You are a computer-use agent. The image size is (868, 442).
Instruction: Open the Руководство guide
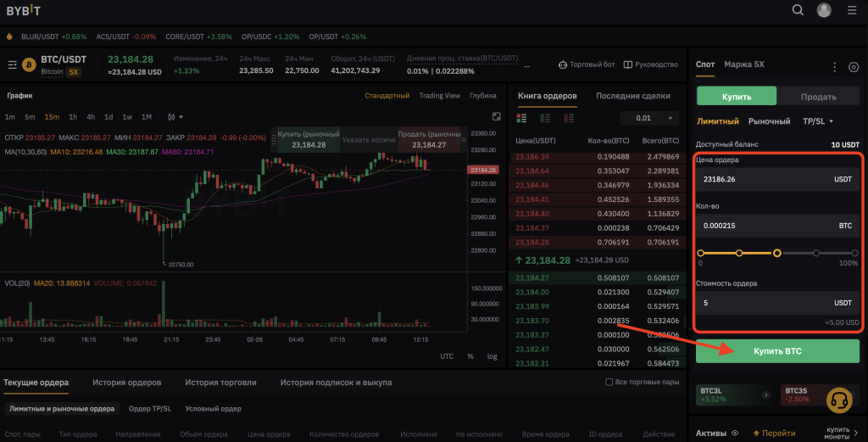click(x=650, y=64)
